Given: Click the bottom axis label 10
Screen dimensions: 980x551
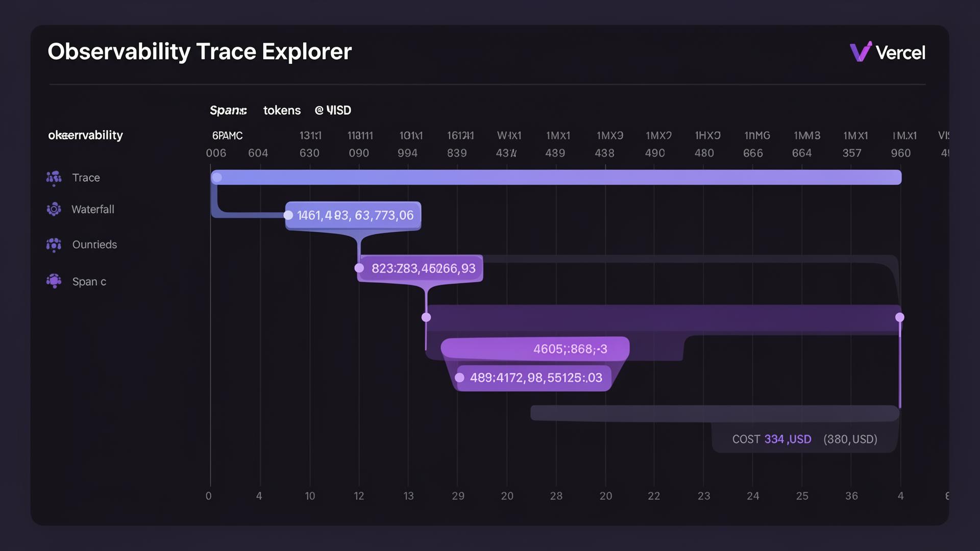Looking at the screenshot, I should [310, 496].
